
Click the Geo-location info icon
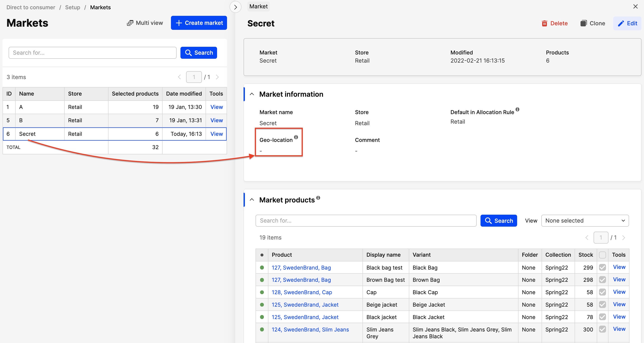[x=296, y=137]
